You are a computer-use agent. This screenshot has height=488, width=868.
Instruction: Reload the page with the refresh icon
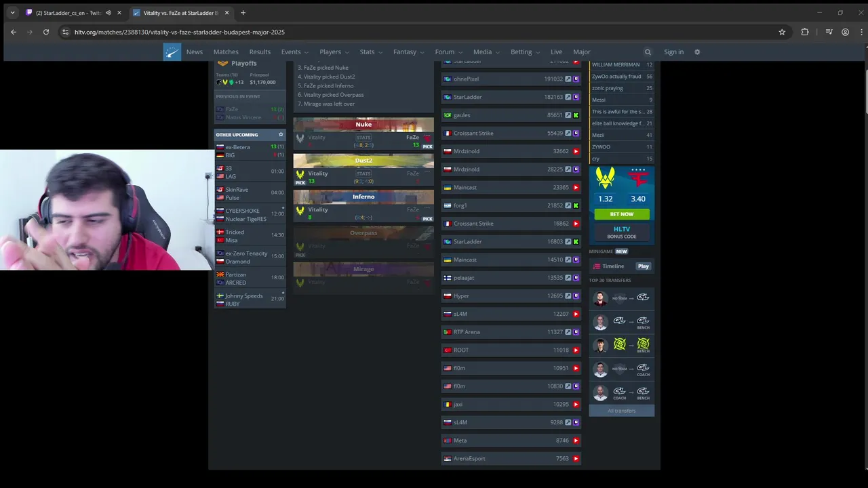click(46, 32)
